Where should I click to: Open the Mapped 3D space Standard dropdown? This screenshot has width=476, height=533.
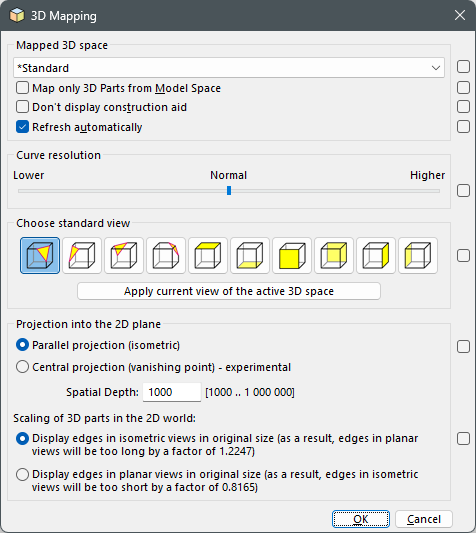click(229, 68)
